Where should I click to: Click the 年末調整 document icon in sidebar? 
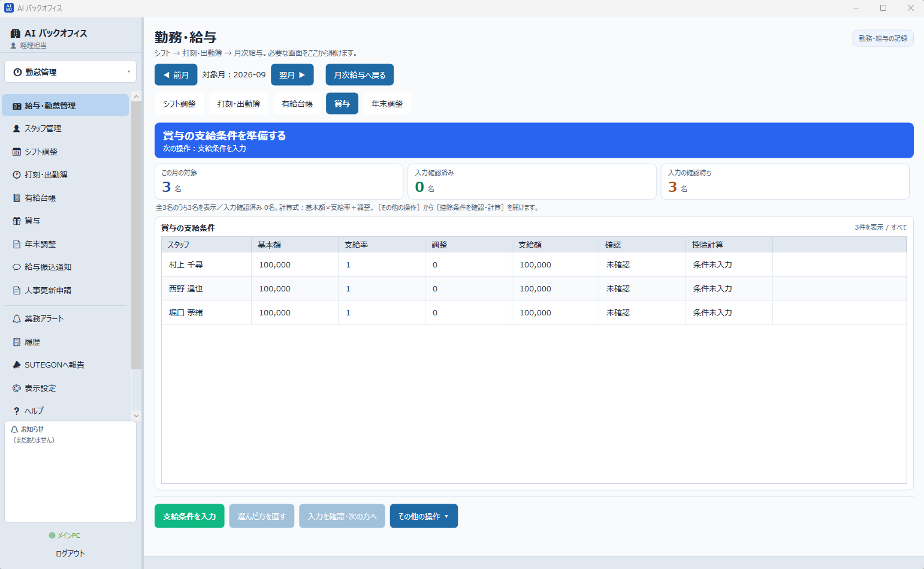[x=17, y=245]
